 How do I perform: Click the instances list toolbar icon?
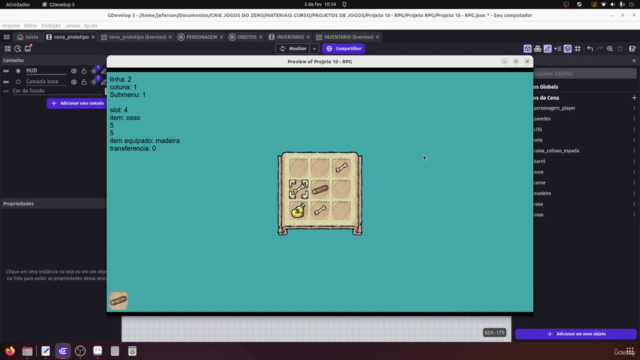click(558, 49)
